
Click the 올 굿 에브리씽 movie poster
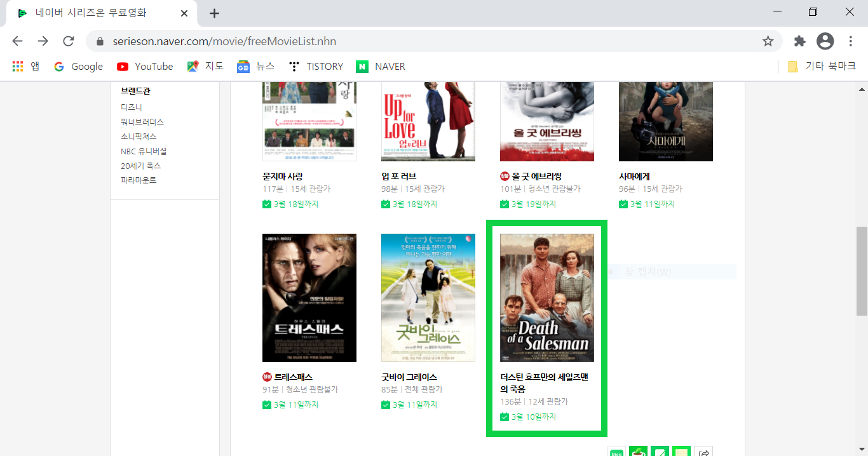point(547,121)
